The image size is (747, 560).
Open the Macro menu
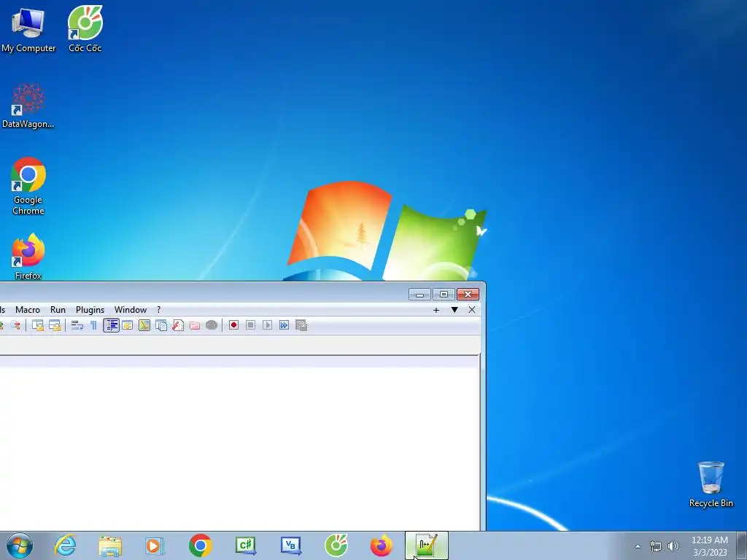pos(28,309)
